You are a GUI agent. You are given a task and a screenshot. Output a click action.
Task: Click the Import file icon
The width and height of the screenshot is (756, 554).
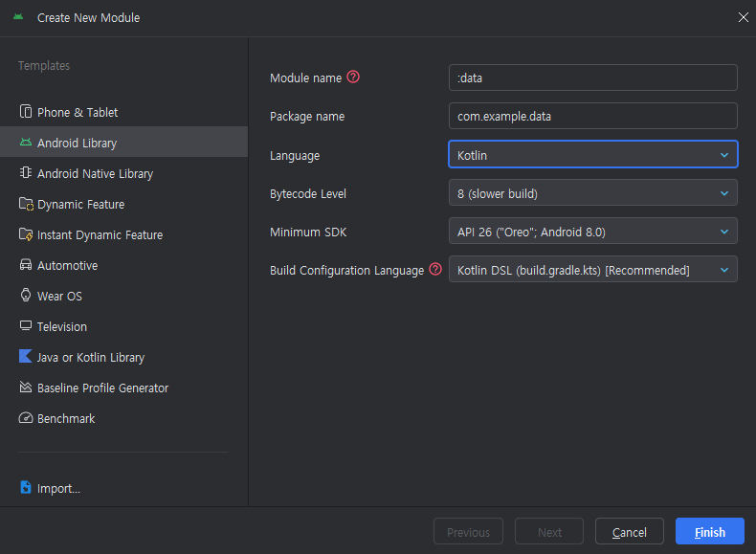pos(26,487)
